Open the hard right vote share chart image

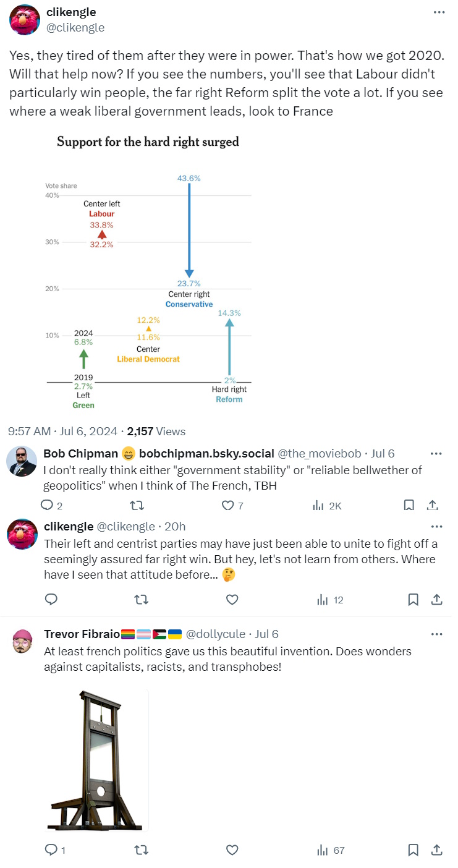tap(148, 272)
